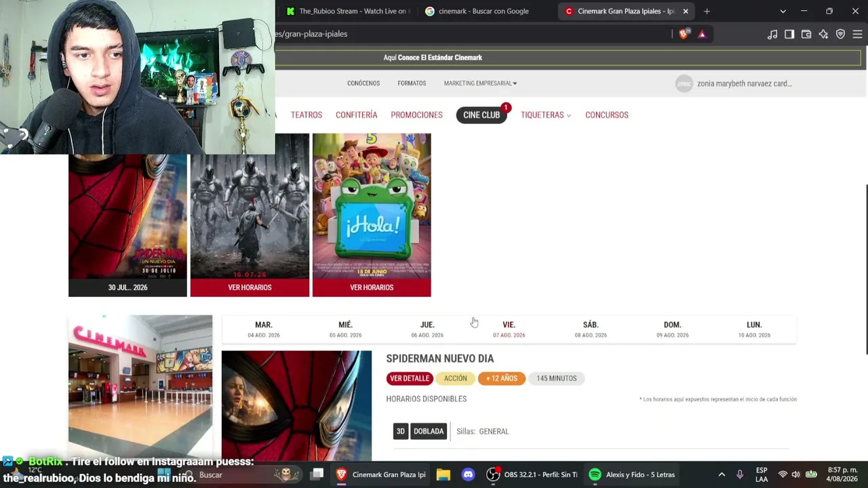Open Discord from the taskbar
868x488 pixels.
[x=468, y=474]
